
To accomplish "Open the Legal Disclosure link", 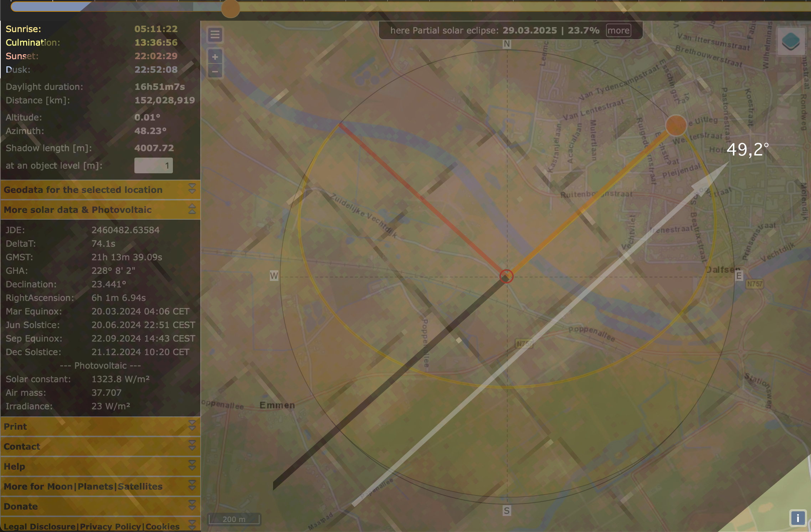I will click(x=40, y=526).
